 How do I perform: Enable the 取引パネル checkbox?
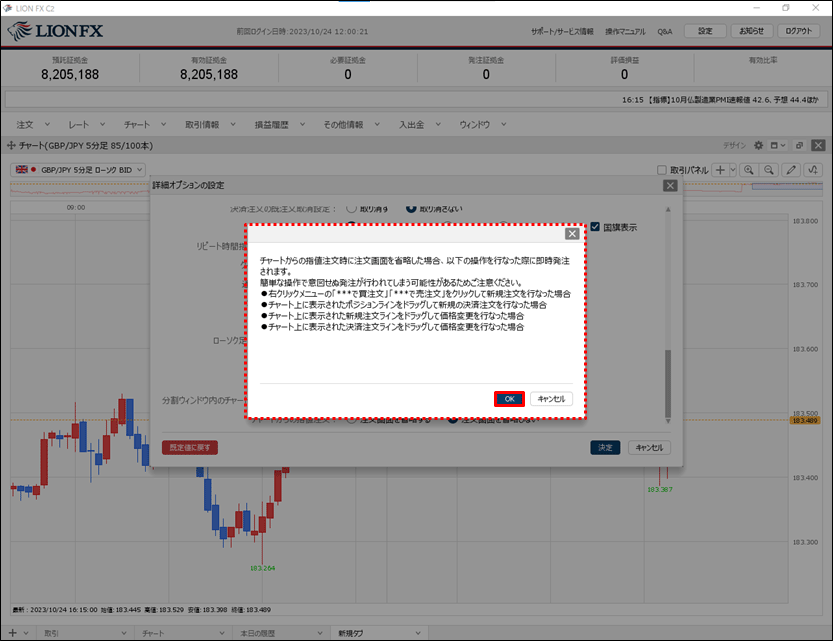661,170
